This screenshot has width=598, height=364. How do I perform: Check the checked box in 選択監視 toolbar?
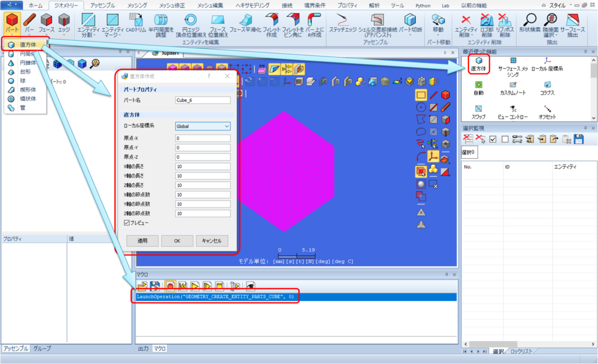pyautogui.click(x=493, y=139)
